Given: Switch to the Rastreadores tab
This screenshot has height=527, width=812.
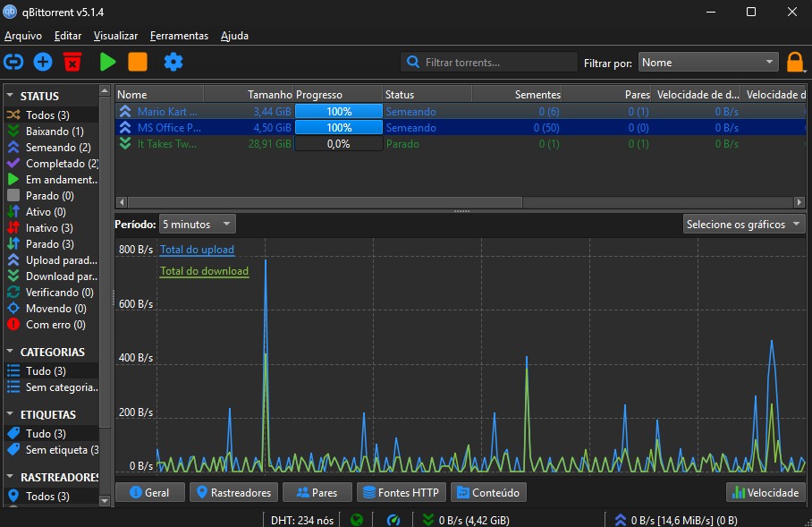Looking at the screenshot, I should tap(233, 492).
